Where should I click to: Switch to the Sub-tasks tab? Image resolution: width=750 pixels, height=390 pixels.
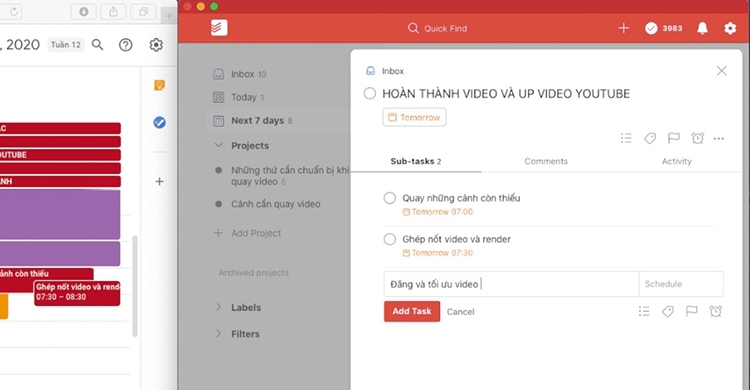click(416, 161)
